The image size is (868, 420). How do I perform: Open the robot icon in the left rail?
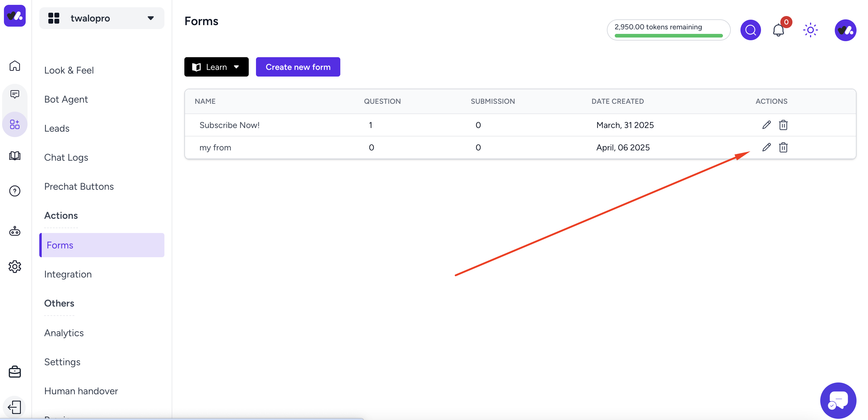(x=15, y=231)
